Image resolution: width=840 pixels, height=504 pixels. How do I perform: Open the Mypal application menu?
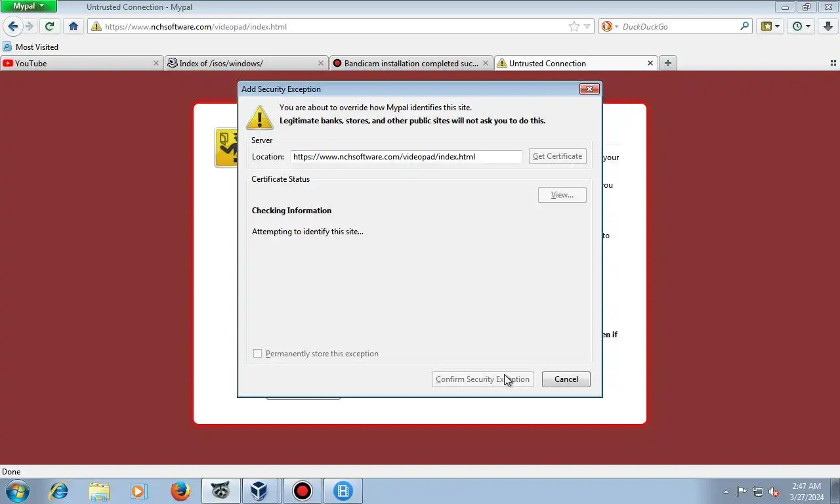pos(28,7)
